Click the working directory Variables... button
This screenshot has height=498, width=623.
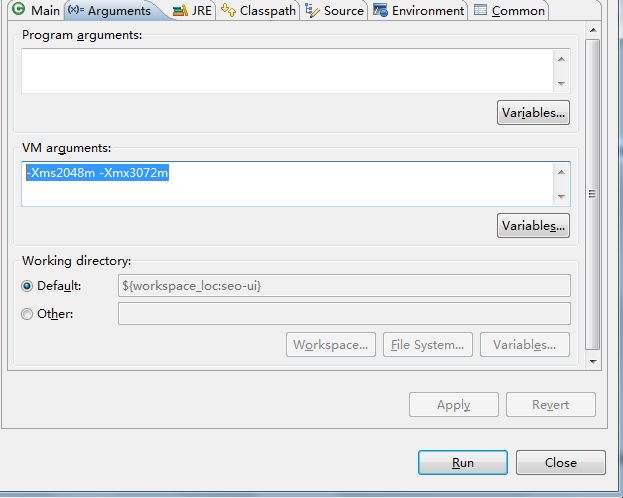tap(524, 345)
